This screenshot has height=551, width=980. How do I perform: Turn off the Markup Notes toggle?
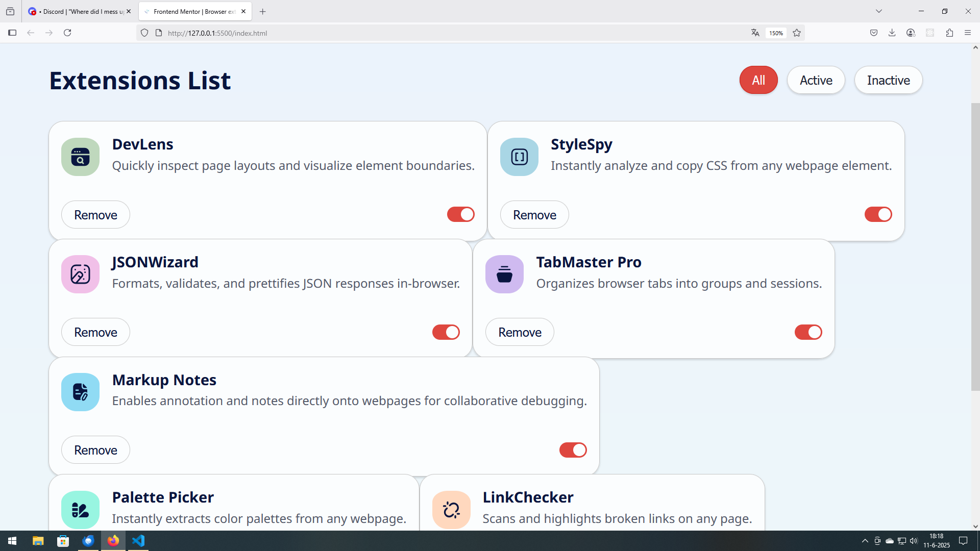tap(573, 450)
